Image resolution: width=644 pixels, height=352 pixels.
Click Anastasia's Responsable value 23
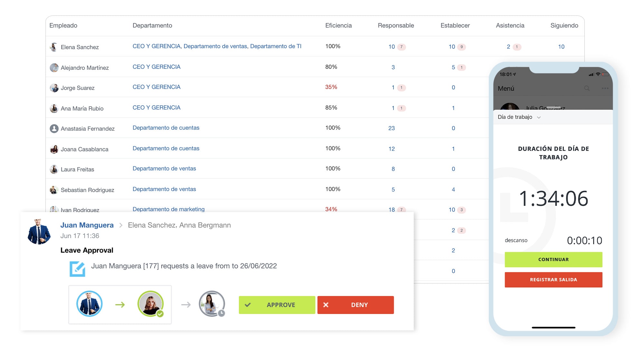click(392, 128)
